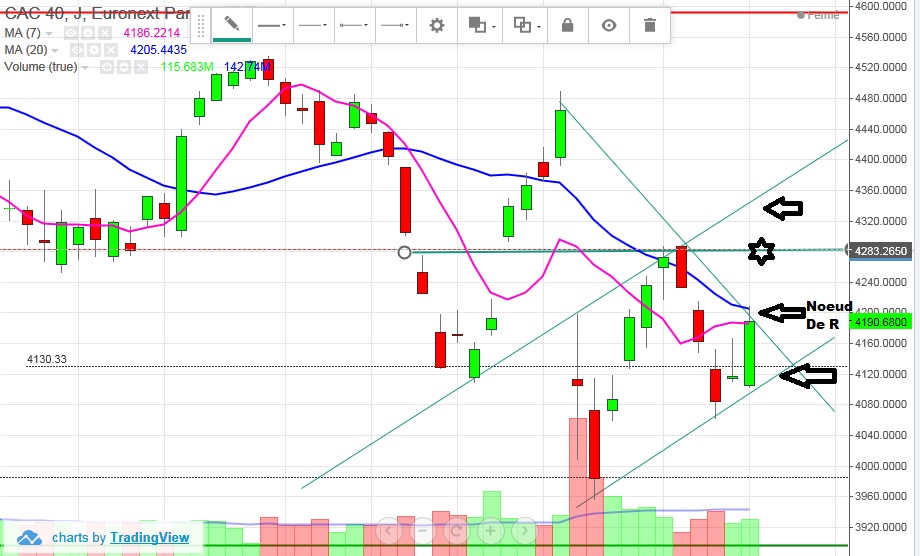This screenshot has height=556, width=920.
Task: Click the MA (7) legend label
Action: [22, 33]
